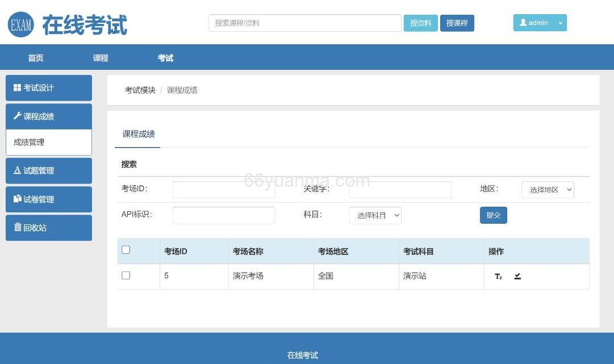Open the recycle bin (回收站) trash icon
The image size is (614, 364).
click(17, 227)
